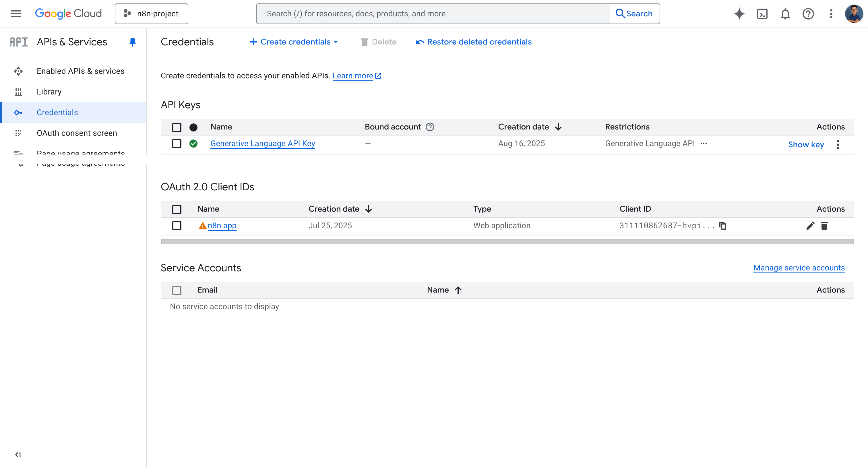Go to OAuth consent screen
The image size is (868, 468).
point(76,133)
